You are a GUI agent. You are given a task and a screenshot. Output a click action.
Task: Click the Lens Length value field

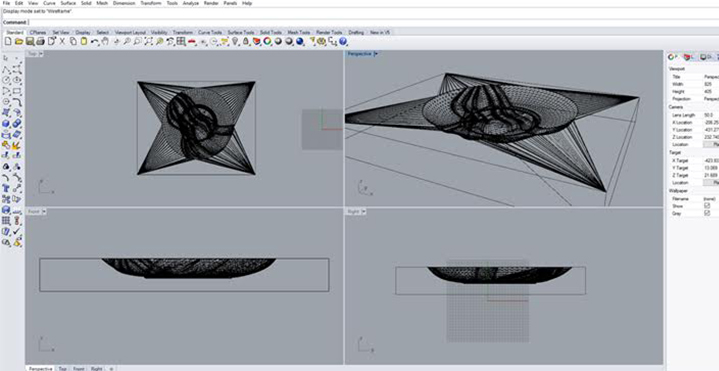tap(711, 115)
